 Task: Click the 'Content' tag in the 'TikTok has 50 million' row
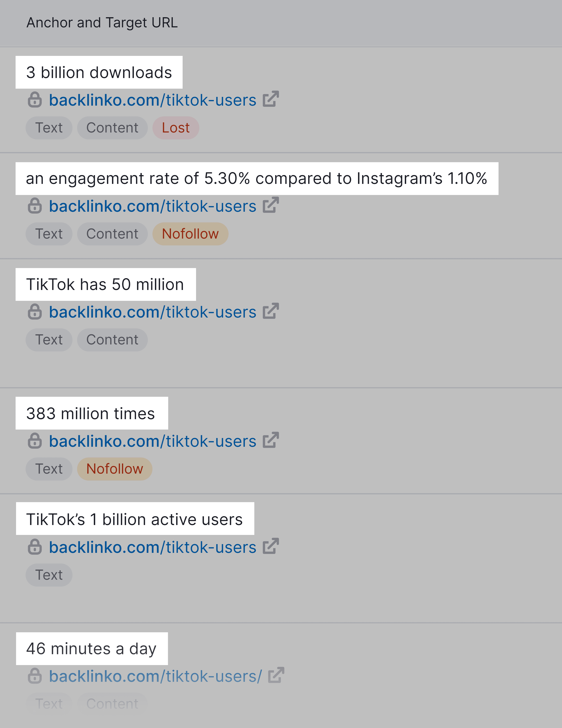112,340
